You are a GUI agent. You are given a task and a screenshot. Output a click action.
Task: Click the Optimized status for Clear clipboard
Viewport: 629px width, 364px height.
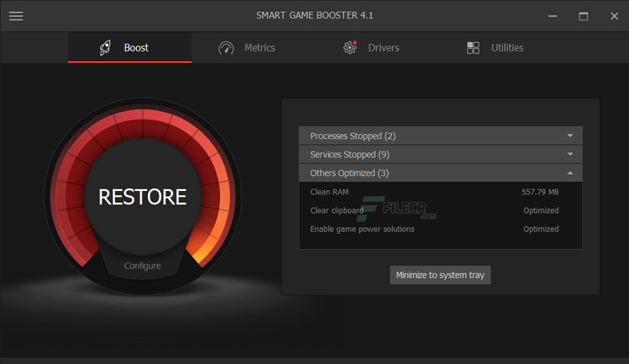point(541,211)
